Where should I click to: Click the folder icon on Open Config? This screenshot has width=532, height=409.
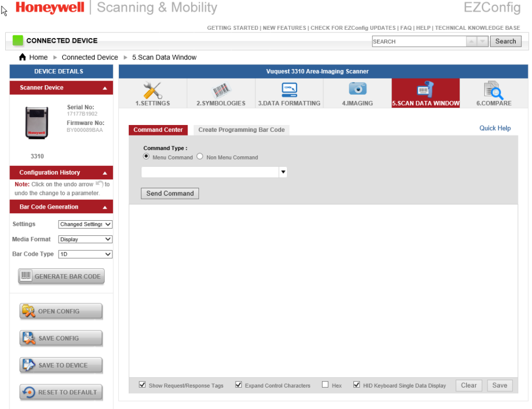pyautogui.click(x=28, y=311)
